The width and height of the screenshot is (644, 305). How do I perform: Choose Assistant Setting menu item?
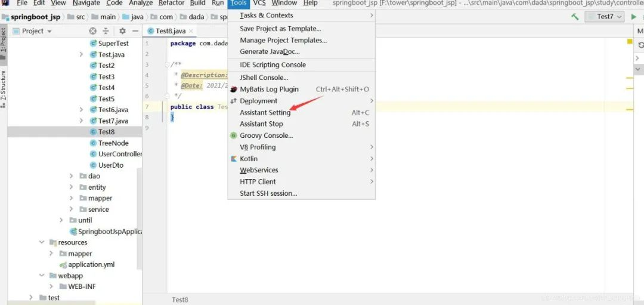coord(302,112)
